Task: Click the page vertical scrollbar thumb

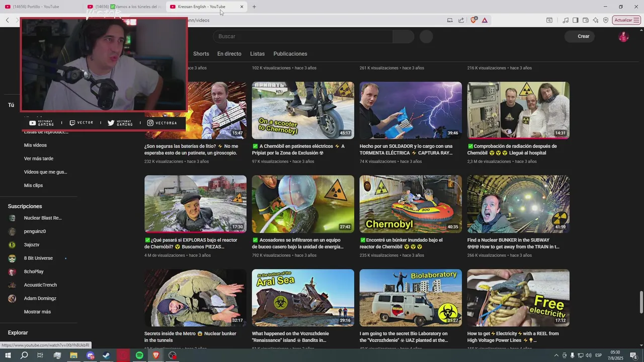Action: (x=641, y=302)
